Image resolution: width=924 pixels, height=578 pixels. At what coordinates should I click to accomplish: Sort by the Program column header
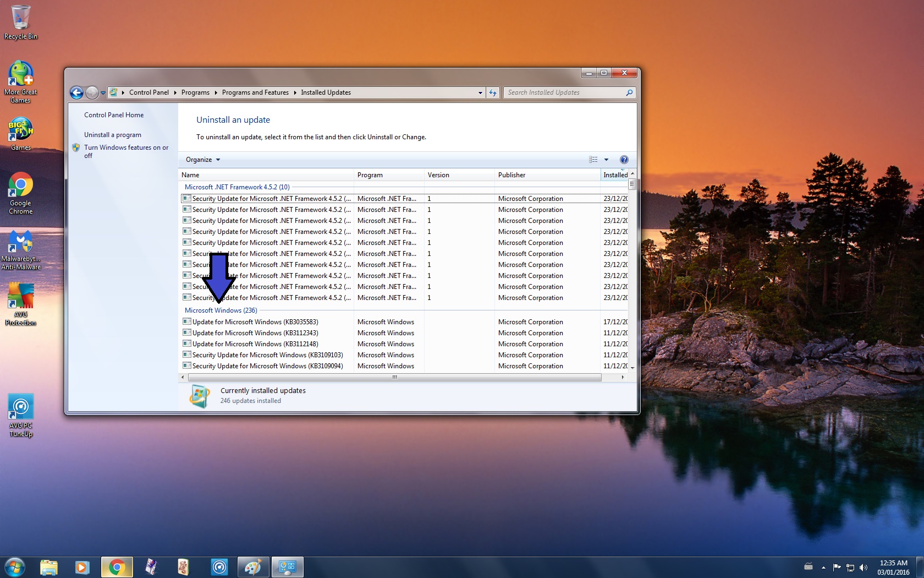pos(389,175)
